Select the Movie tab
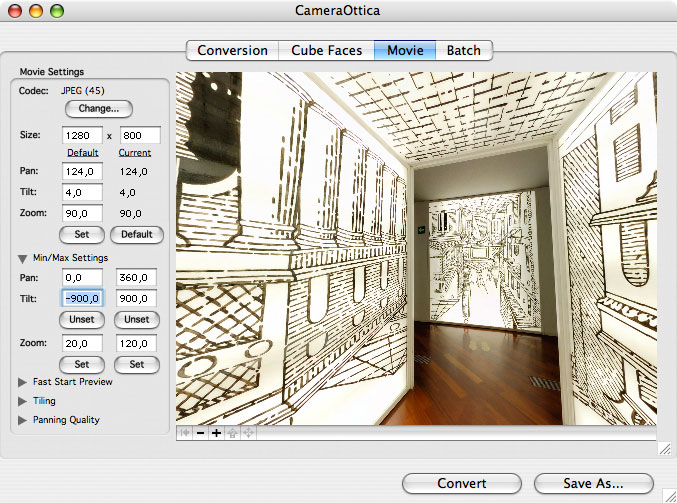 point(405,51)
